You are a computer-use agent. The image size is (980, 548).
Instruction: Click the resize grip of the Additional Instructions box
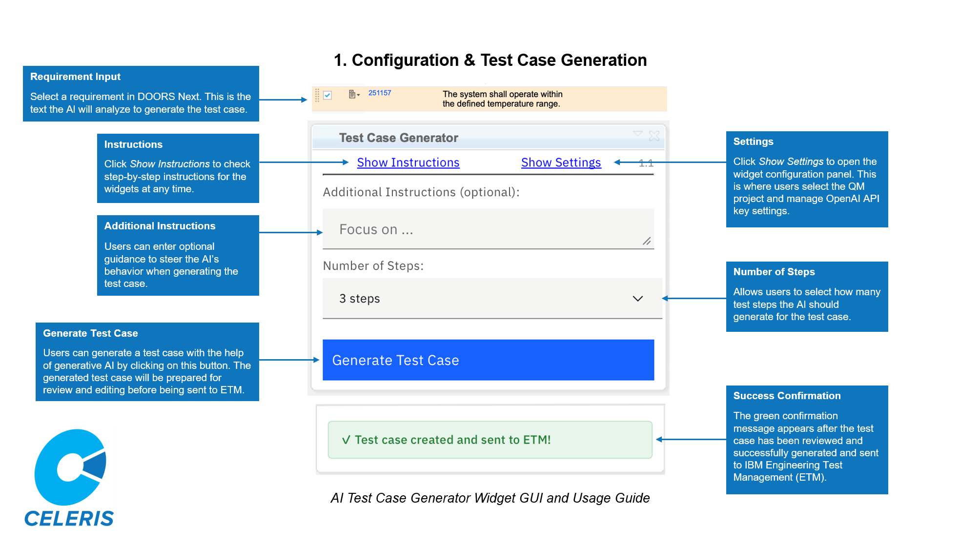point(648,240)
